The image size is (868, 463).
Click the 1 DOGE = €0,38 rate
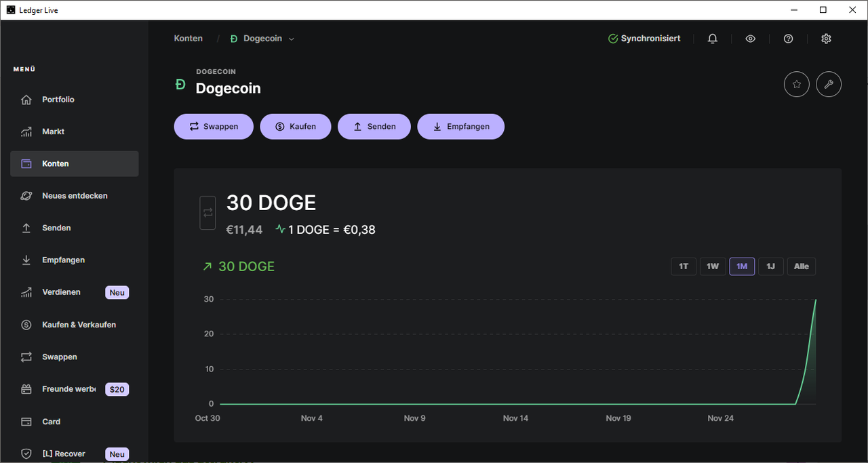332,230
